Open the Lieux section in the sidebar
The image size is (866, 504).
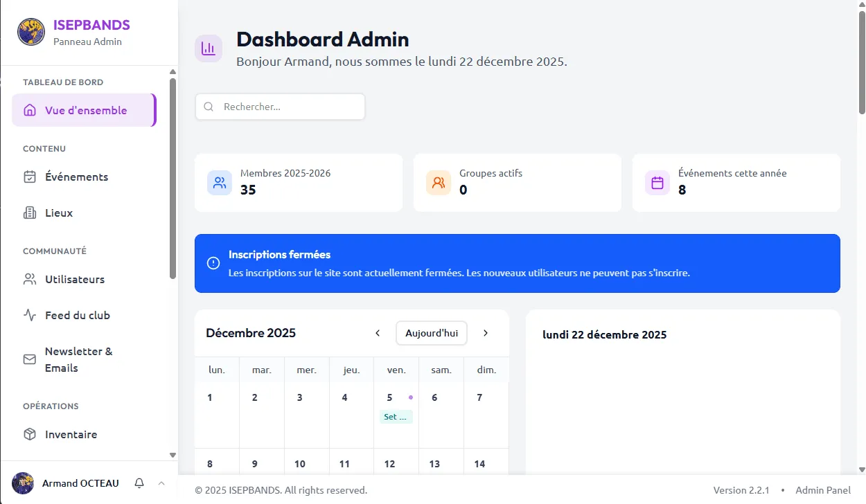pyautogui.click(x=58, y=213)
